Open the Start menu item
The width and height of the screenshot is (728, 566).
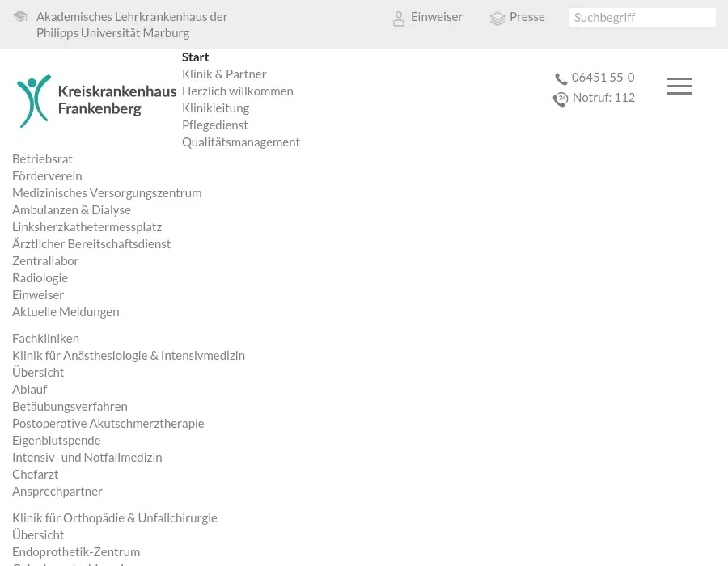tap(195, 57)
